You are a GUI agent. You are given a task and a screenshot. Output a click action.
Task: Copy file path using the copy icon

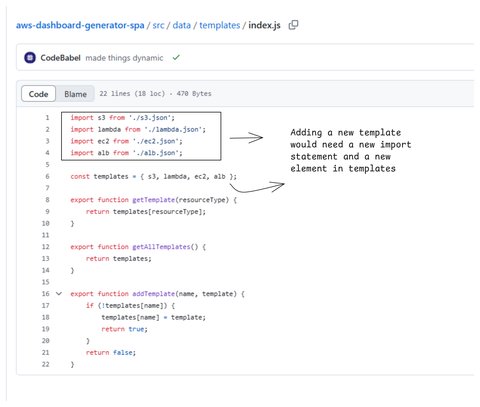pyautogui.click(x=293, y=25)
